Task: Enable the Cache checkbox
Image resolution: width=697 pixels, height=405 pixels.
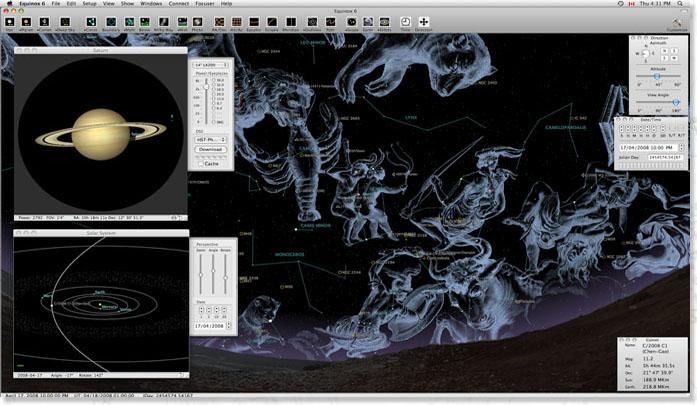Action: click(201, 164)
